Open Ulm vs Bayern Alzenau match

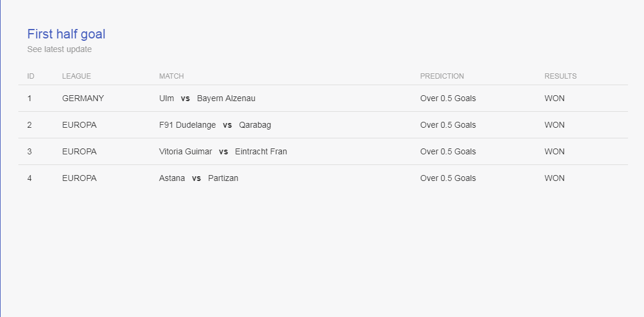207,99
